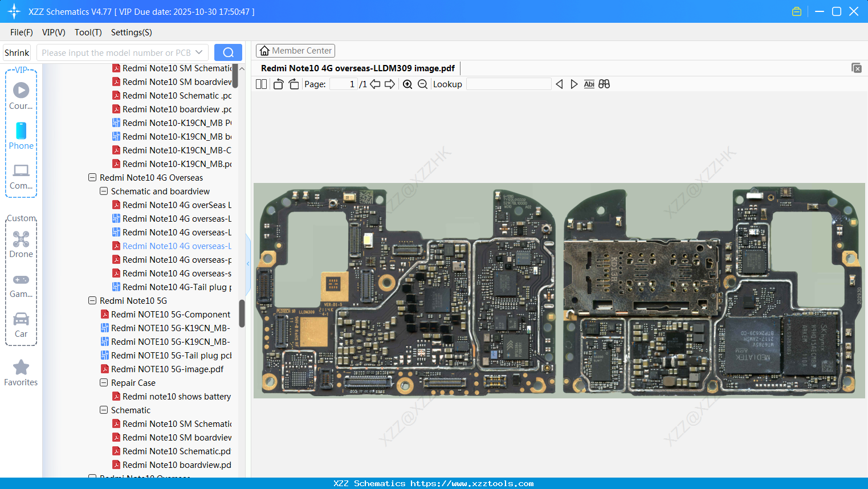
Task: Toggle the dual-page view layout
Action: pos(261,84)
